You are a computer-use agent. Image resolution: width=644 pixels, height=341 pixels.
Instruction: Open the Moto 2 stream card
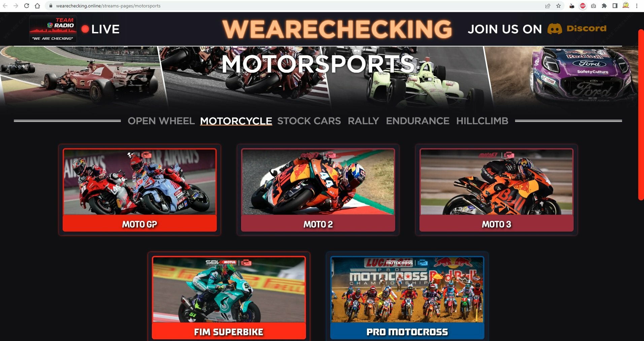(318, 190)
